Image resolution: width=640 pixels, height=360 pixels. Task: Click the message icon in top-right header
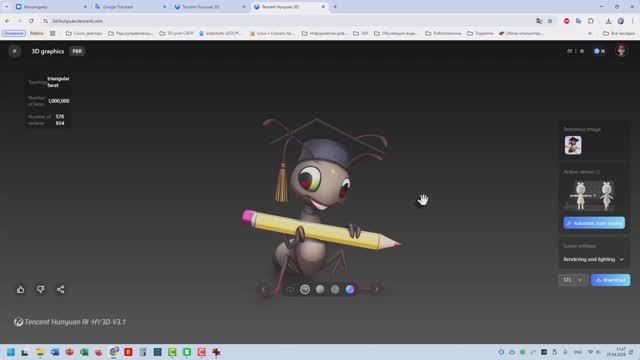click(x=569, y=51)
